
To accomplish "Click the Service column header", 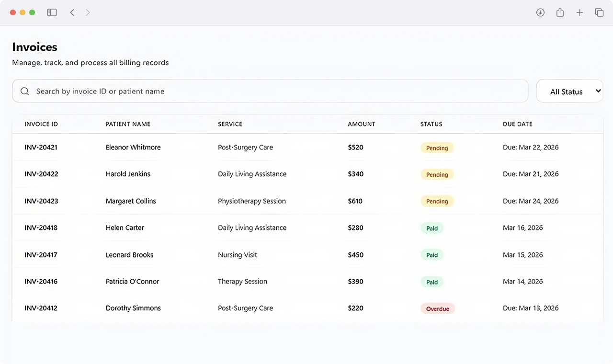I will pos(230,124).
